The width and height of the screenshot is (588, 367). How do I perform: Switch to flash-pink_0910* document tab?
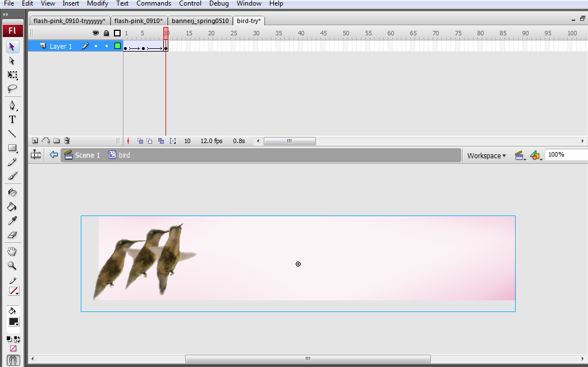(139, 21)
